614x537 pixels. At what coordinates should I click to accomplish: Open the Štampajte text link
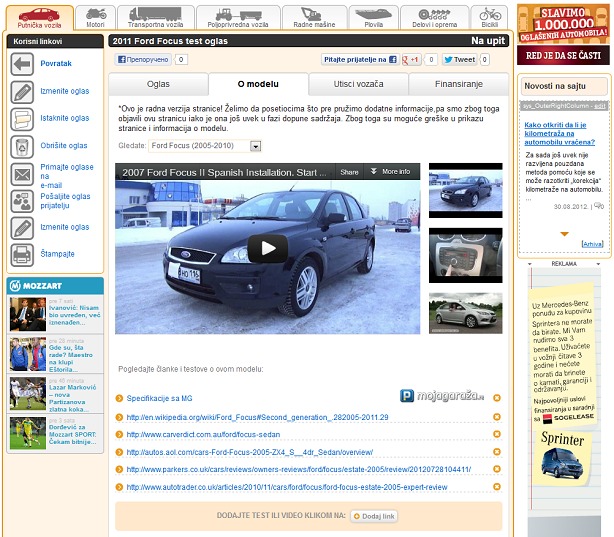[x=57, y=254]
